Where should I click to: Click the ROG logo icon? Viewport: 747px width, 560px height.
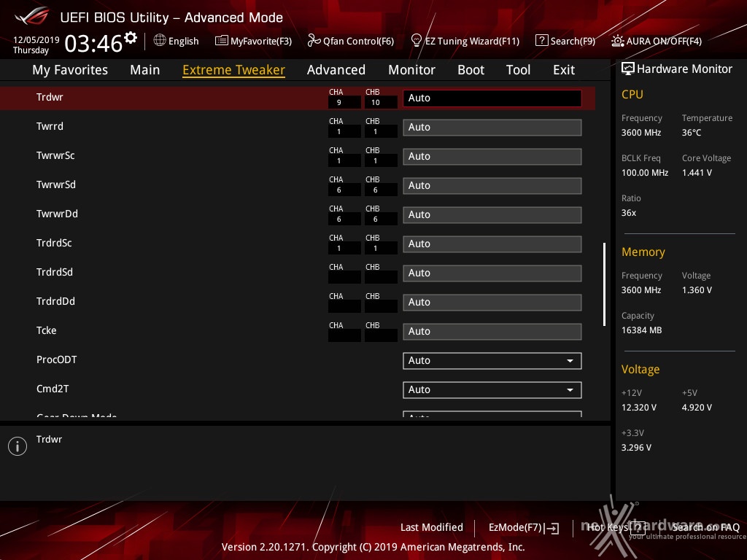pyautogui.click(x=31, y=16)
